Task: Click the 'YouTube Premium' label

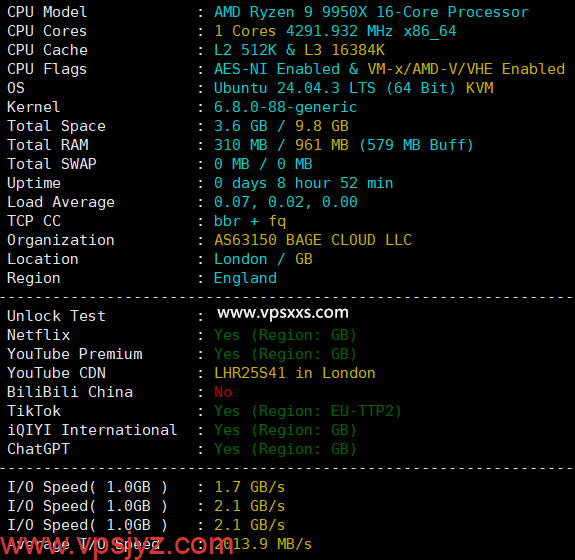Action: pos(75,354)
